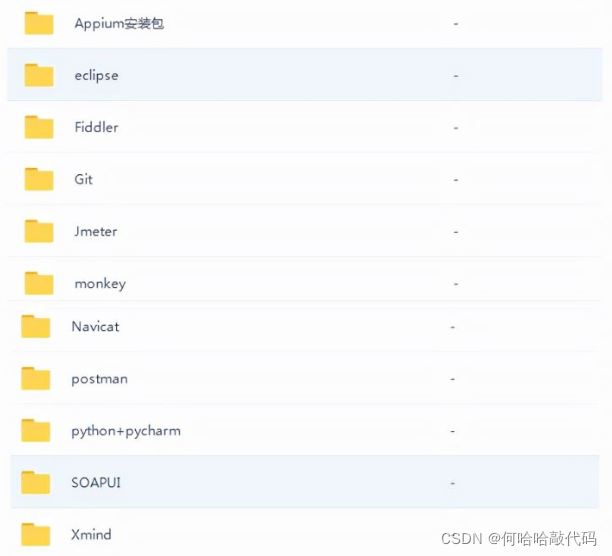The image size is (612, 556).
Task: Open the folder icon beside Navicat
Action: (x=36, y=326)
